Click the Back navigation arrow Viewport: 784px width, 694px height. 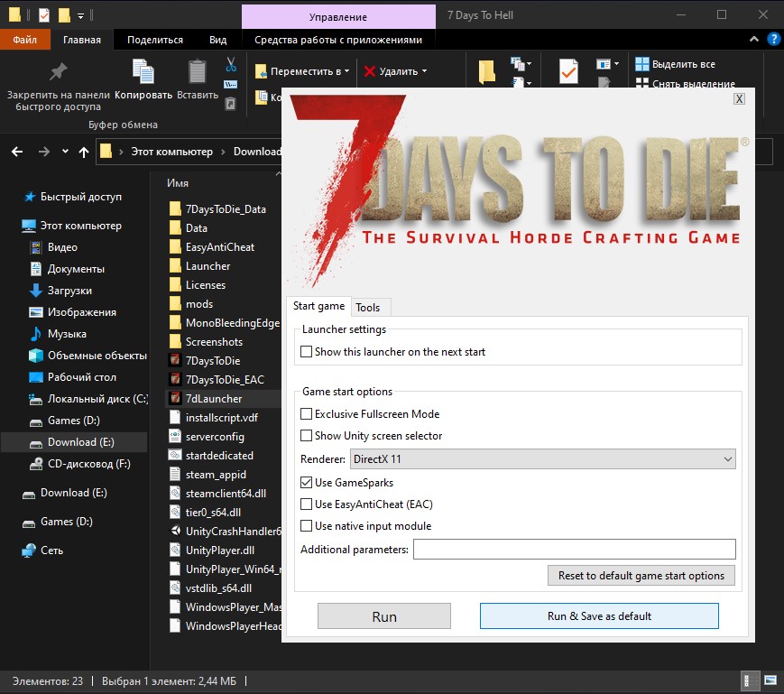[17, 152]
